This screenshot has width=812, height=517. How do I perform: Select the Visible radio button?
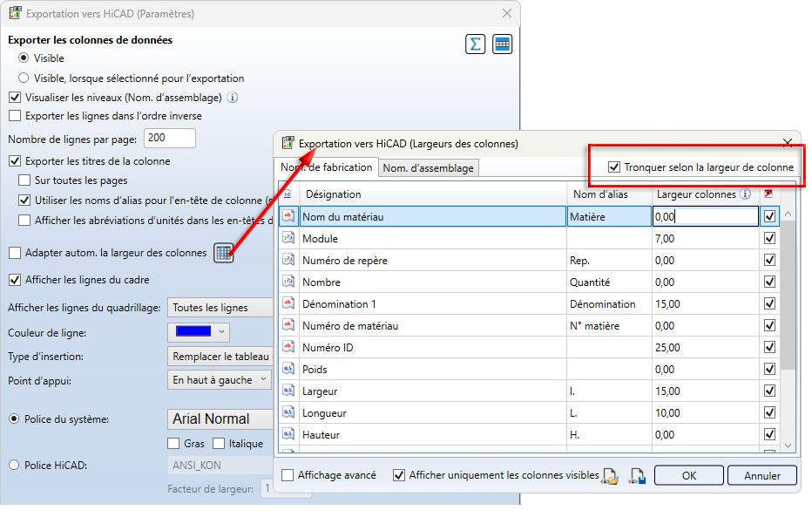pyautogui.click(x=24, y=58)
